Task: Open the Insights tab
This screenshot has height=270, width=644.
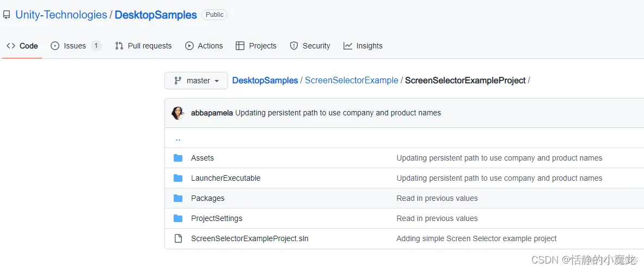Action: 363,46
